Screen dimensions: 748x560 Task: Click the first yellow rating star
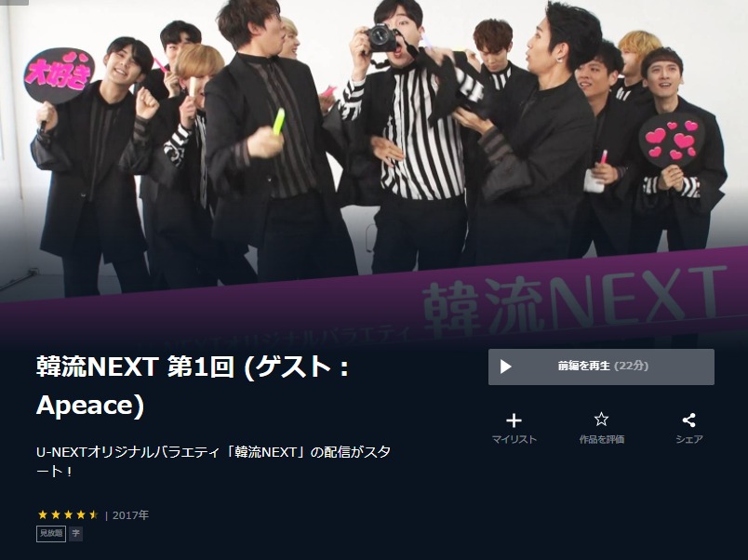pyautogui.click(x=43, y=514)
